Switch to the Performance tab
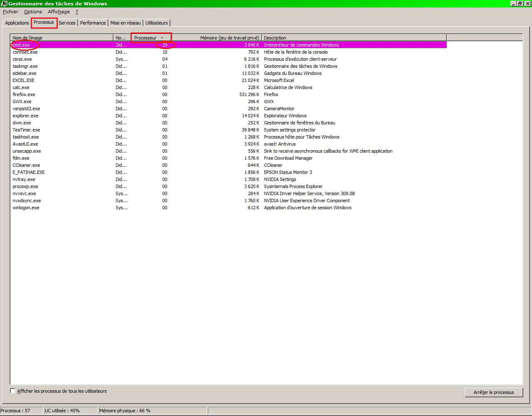This screenshot has width=532, height=416. coord(93,23)
